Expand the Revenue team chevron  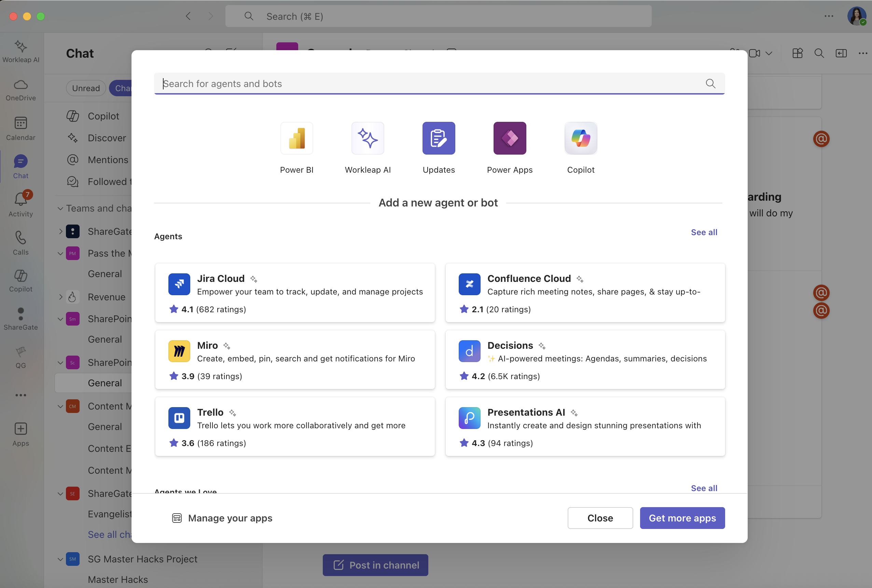coord(60,297)
